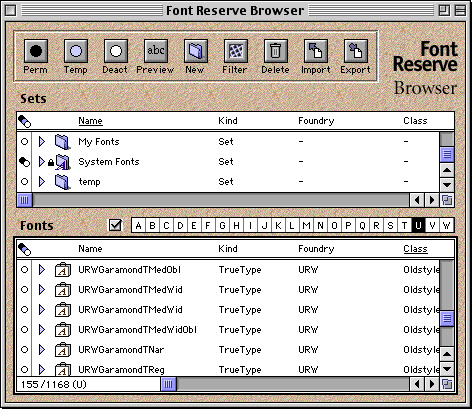Toggle activation circle for URWGaramondTReg
Viewport: 472px width, 409px height.
click(x=24, y=369)
